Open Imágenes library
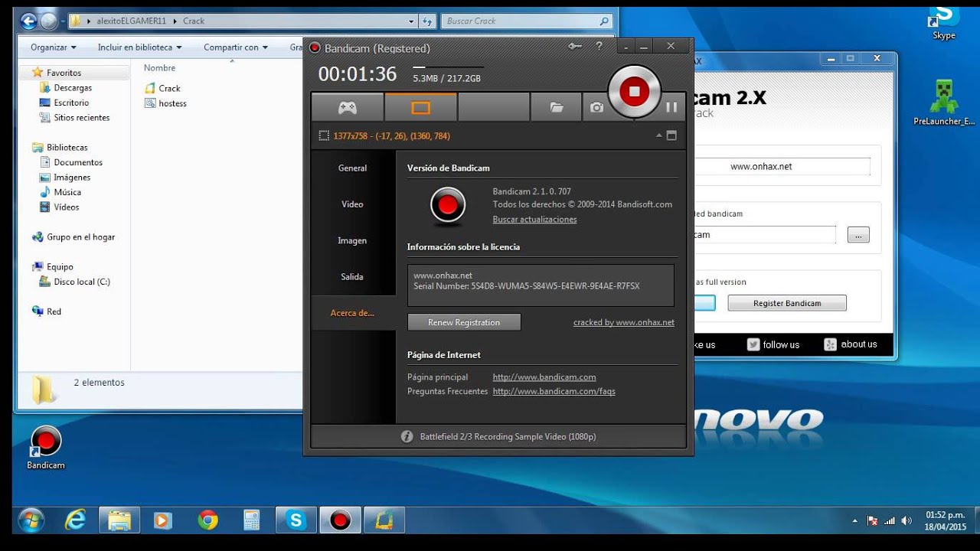Viewport: 980px width, 551px height. (72, 178)
